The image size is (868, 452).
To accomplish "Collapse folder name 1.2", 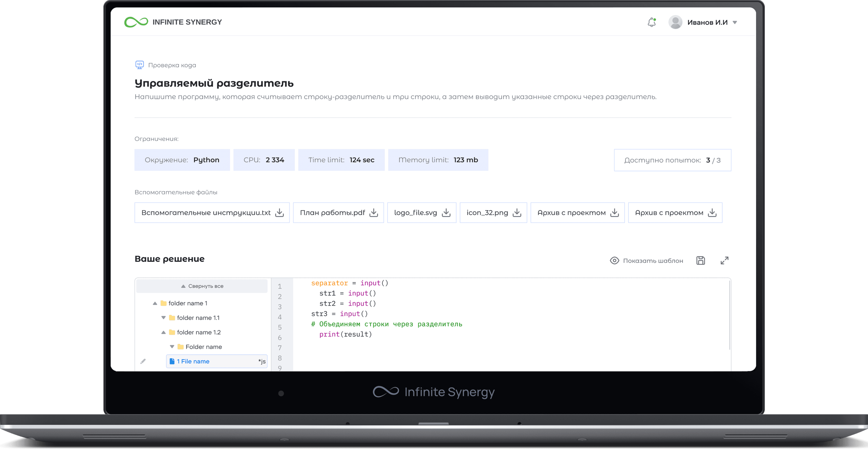I will [163, 332].
